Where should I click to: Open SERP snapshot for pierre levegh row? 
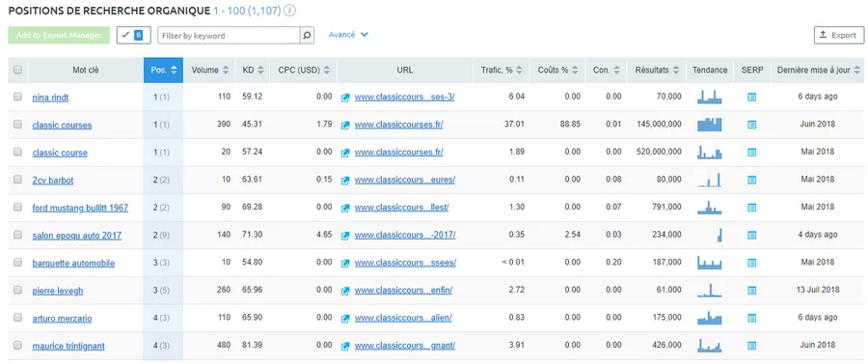click(751, 291)
